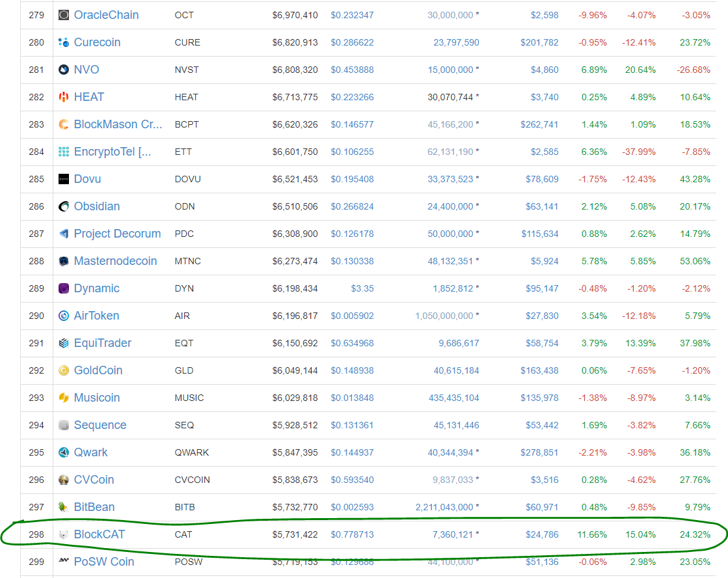Open the HEAT name link

click(x=89, y=97)
